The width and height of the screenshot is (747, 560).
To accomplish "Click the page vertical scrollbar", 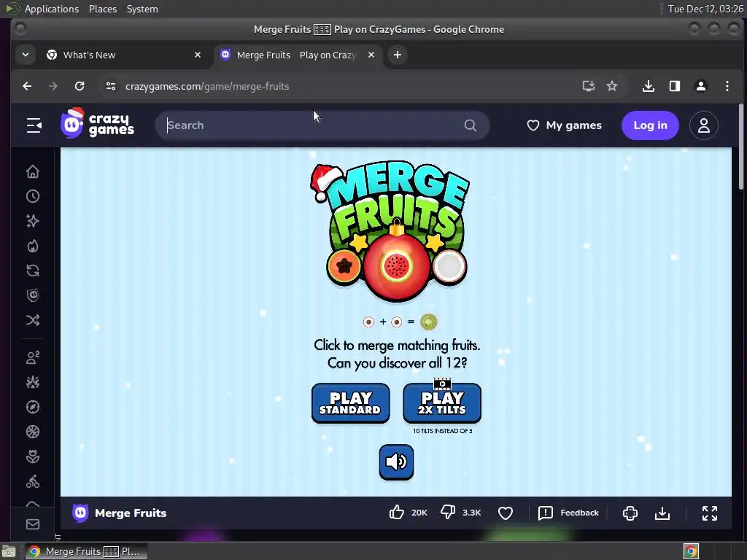I will click(741, 147).
